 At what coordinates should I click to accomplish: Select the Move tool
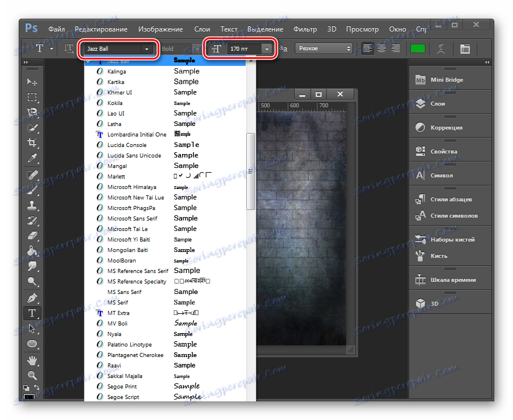click(x=33, y=82)
